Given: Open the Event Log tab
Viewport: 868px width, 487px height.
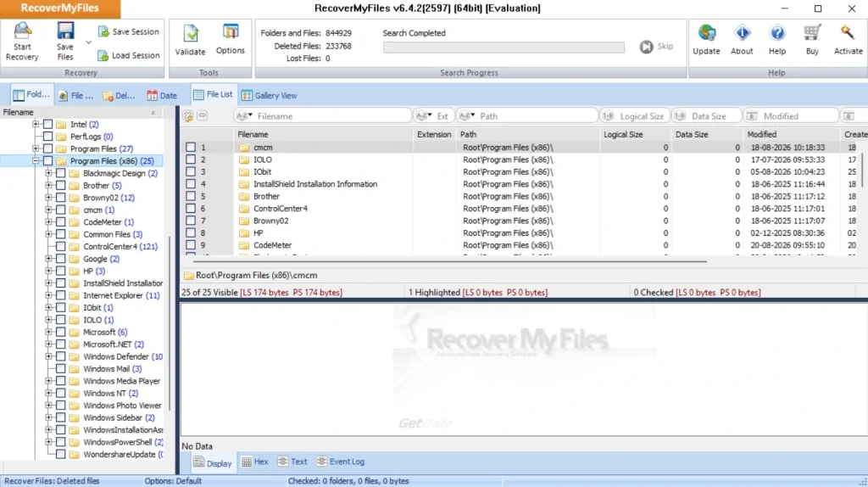Looking at the screenshot, I should click(x=341, y=462).
